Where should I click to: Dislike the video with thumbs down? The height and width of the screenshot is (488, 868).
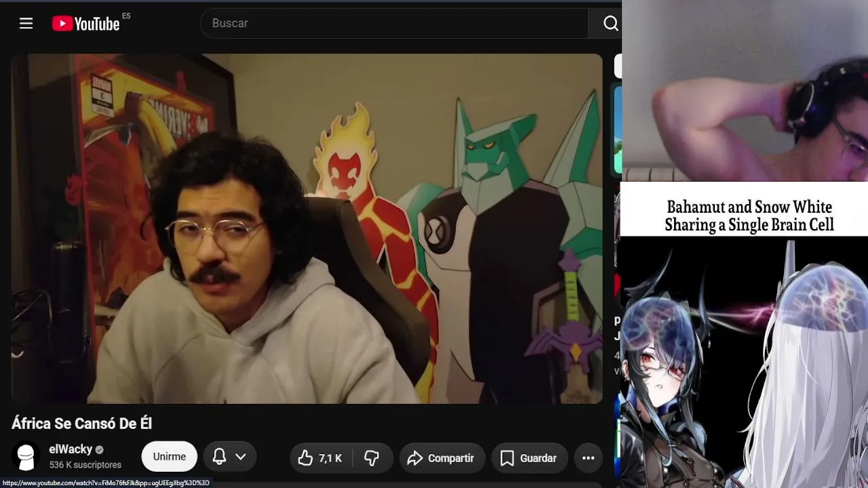[x=372, y=458]
